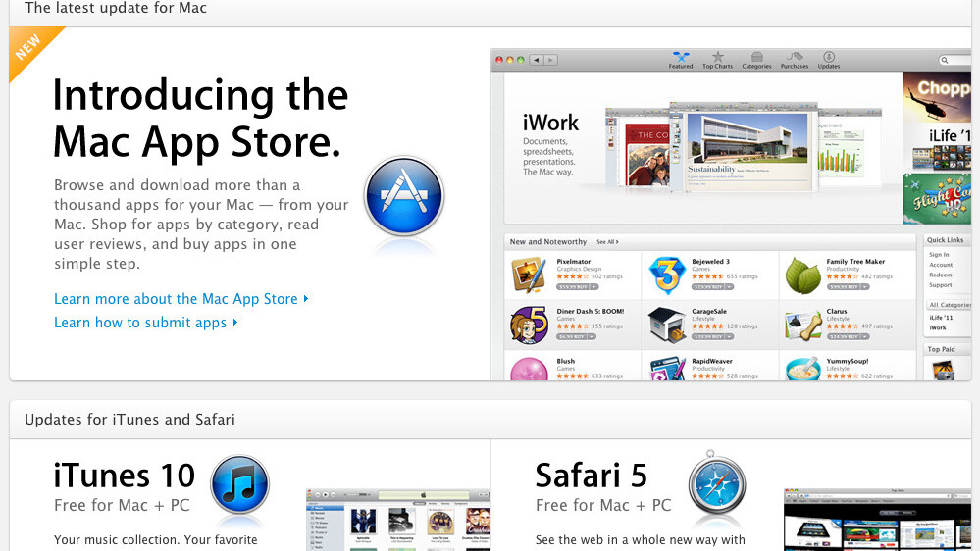This screenshot has width=980, height=551.
Task: Switch to the Top Charts tab
Action: click(x=717, y=60)
